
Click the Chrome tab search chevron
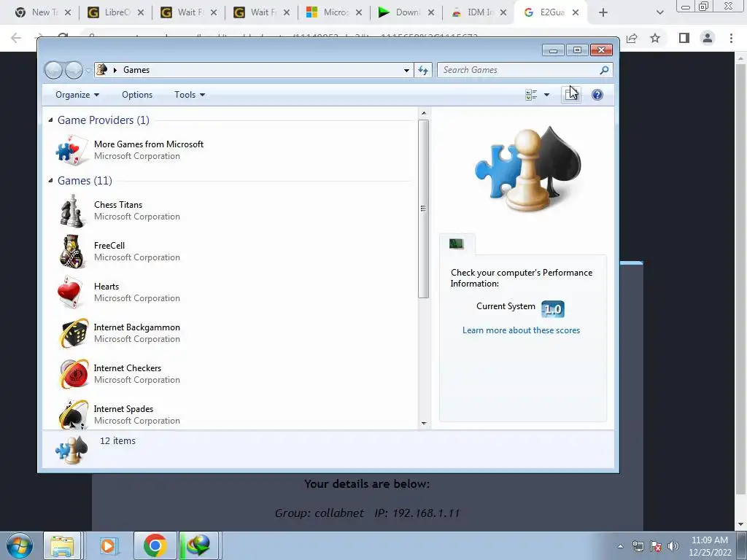[659, 12]
